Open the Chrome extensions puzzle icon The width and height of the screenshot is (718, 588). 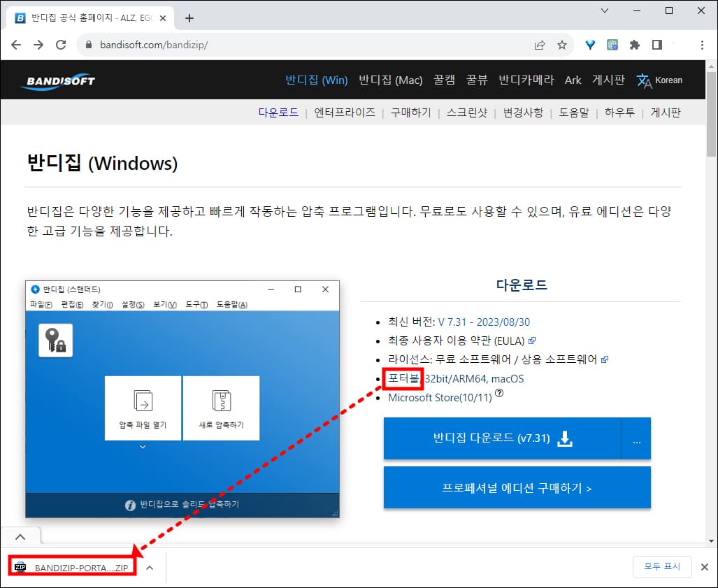point(634,43)
